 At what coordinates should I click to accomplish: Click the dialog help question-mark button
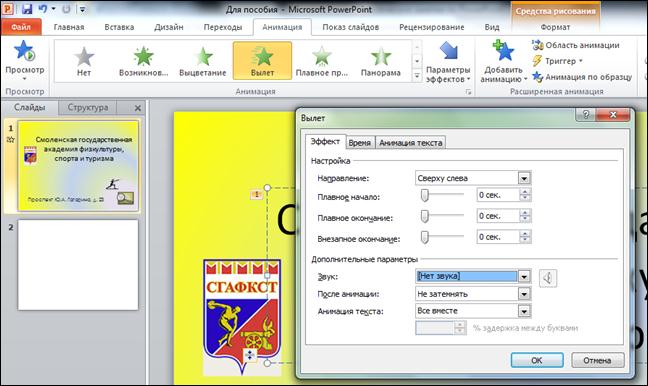586,114
